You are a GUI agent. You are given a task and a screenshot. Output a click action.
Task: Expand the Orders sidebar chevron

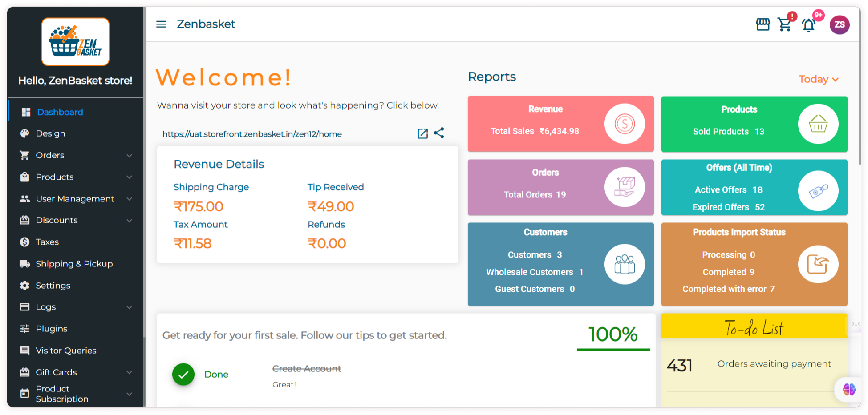[x=130, y=156]
